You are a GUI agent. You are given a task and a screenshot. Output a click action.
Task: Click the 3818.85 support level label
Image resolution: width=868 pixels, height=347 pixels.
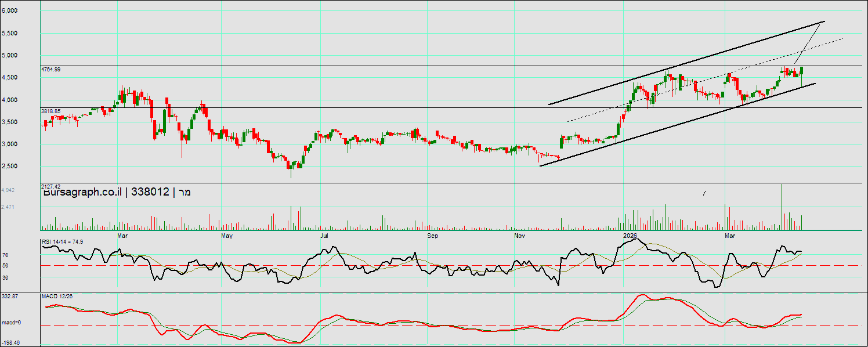pyautogui.click(x=51, y=110)
